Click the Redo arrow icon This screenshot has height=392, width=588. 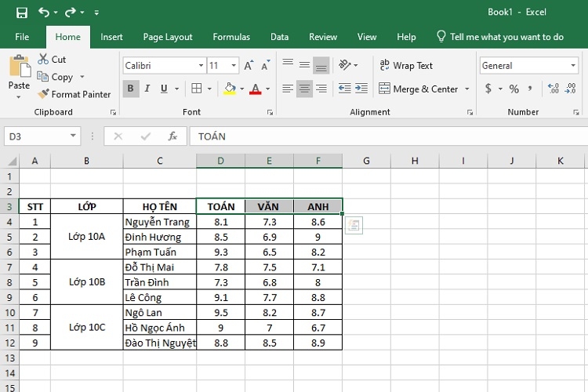(x=70, y=13)
